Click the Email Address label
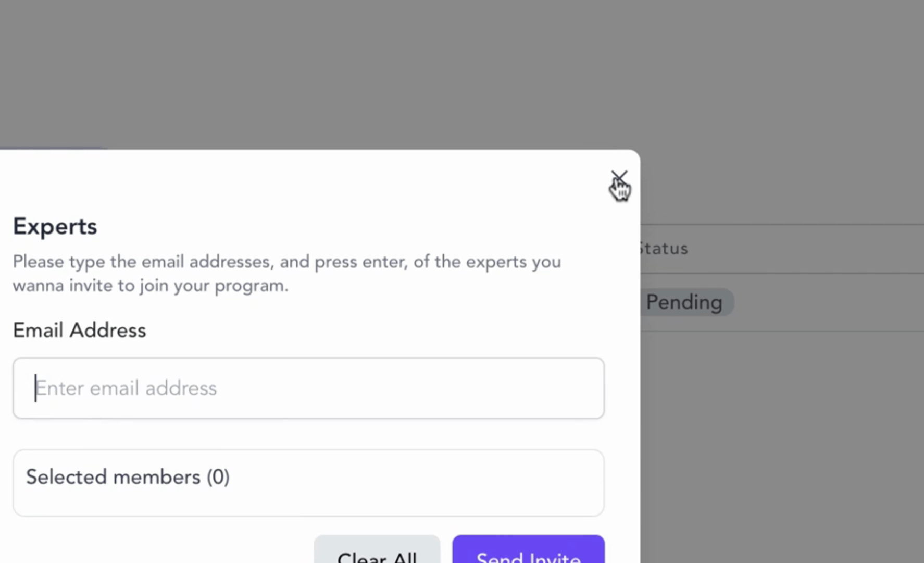This screenshot has width=924, height=563. coord(79,330)
